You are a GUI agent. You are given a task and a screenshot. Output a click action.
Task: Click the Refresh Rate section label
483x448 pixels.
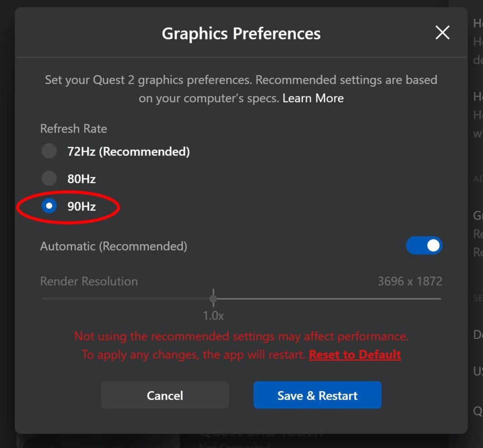pos(73,129)
